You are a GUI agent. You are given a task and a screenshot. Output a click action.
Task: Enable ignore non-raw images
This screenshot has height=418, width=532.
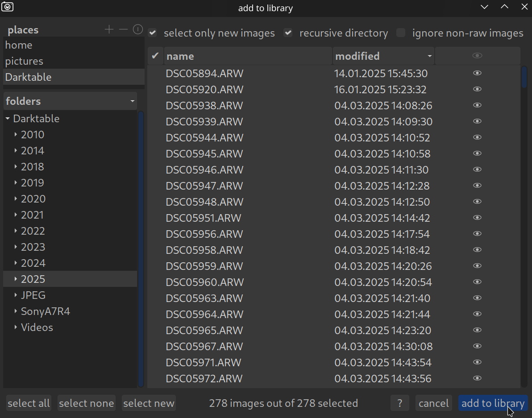click(x=401, y=33)
